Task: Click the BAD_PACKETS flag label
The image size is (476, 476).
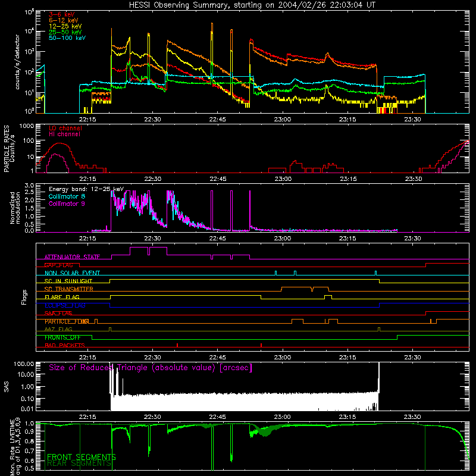Action: [x=65, y=345]
